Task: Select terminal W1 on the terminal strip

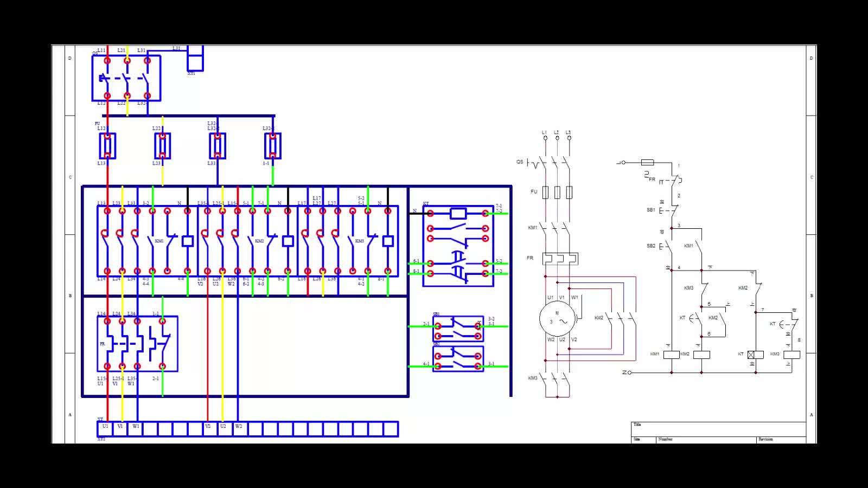Action: tap(136, 429)
